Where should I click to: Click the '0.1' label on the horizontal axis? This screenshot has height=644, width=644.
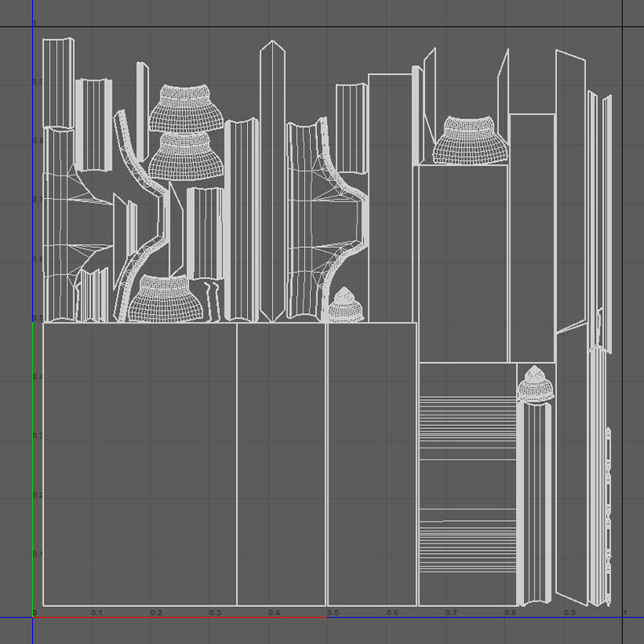[97, 613]
